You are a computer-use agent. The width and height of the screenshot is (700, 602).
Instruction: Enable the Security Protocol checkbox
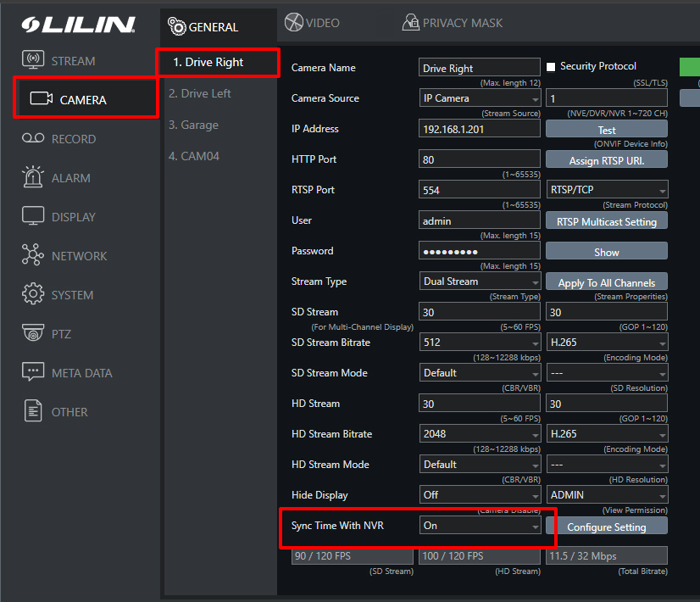point(551,67)
